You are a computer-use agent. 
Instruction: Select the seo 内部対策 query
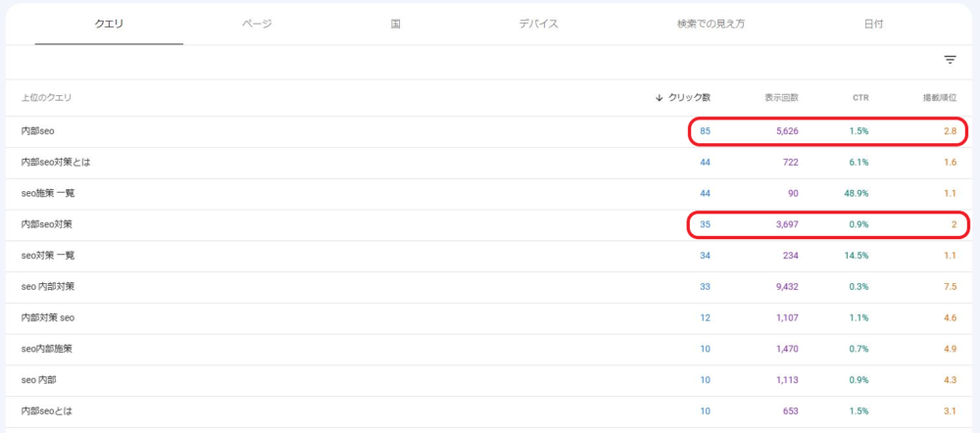[x=47, y=287]
